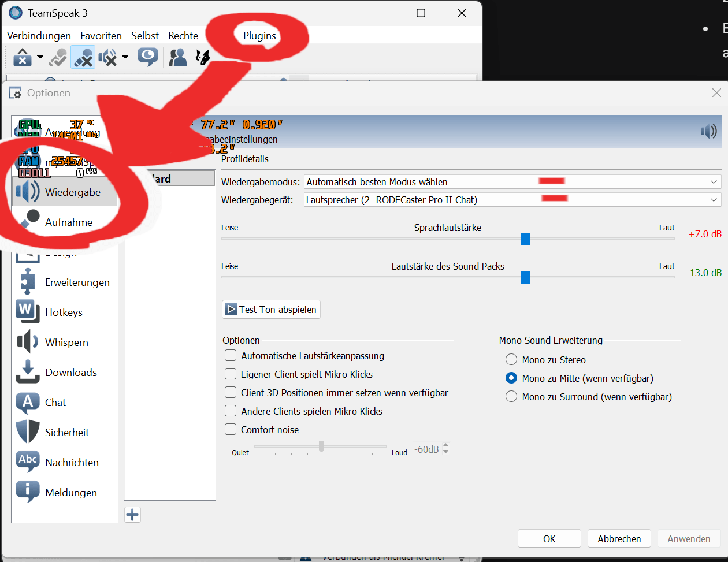This screenshot has width=728, height=562.
Task: Expand mute speakers dropdown arrow in toolbar
Action: point(125,57)
